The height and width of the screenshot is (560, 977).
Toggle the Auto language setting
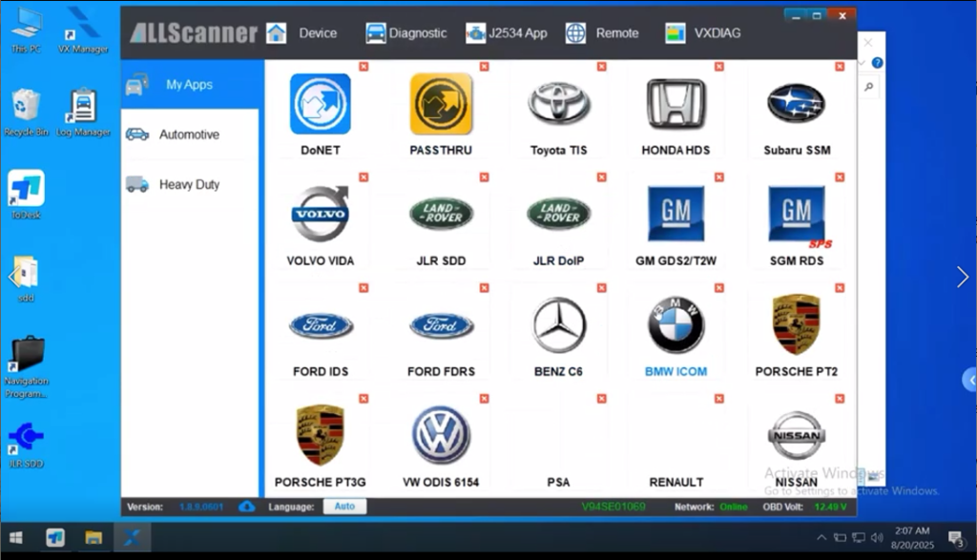tap(344, 507)
